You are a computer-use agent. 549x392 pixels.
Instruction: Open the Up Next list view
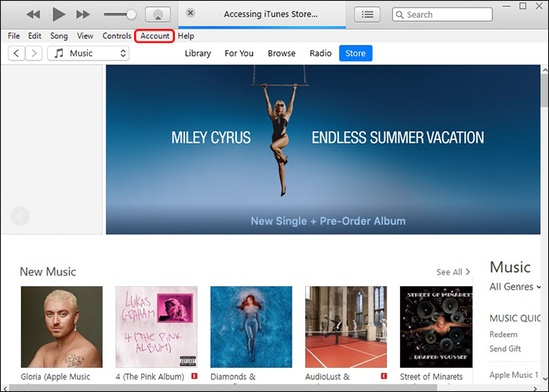click(367, 14)
